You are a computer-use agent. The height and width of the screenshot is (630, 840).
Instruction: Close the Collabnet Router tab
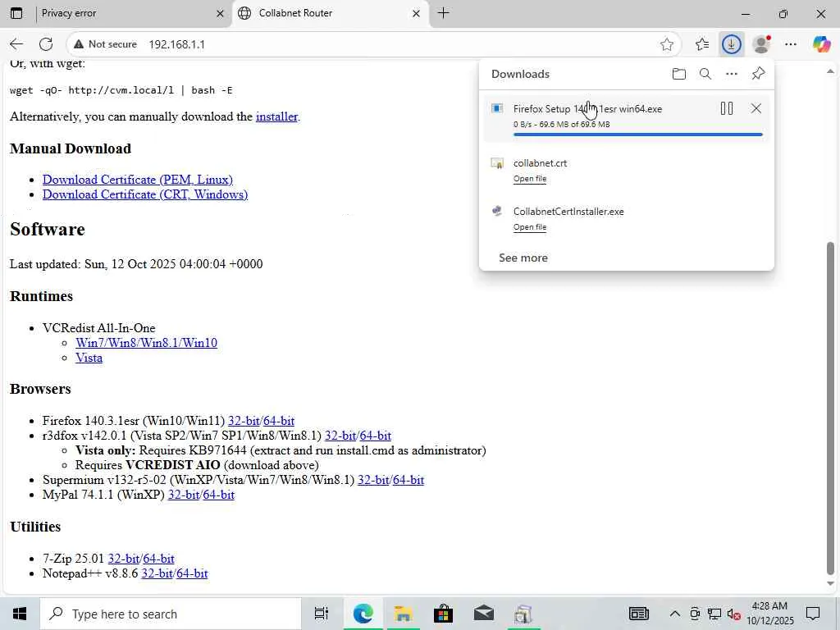coord(416,14)
